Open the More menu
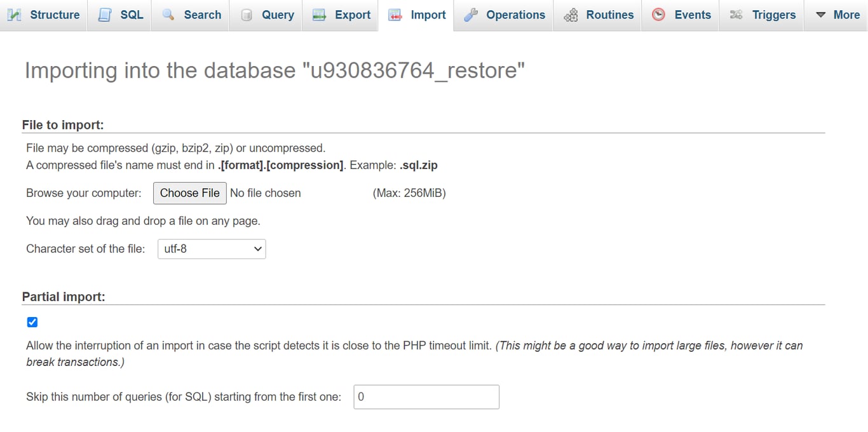 coord(837,15)
